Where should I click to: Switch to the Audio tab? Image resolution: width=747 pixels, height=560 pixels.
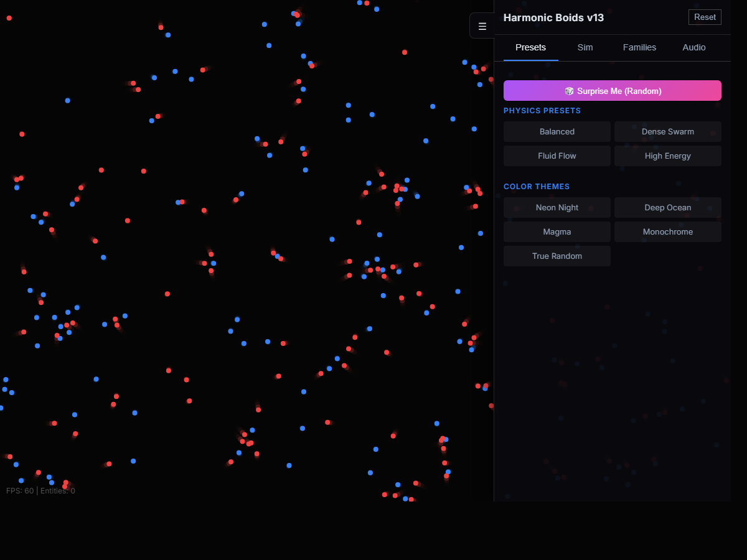coord(693,47)
